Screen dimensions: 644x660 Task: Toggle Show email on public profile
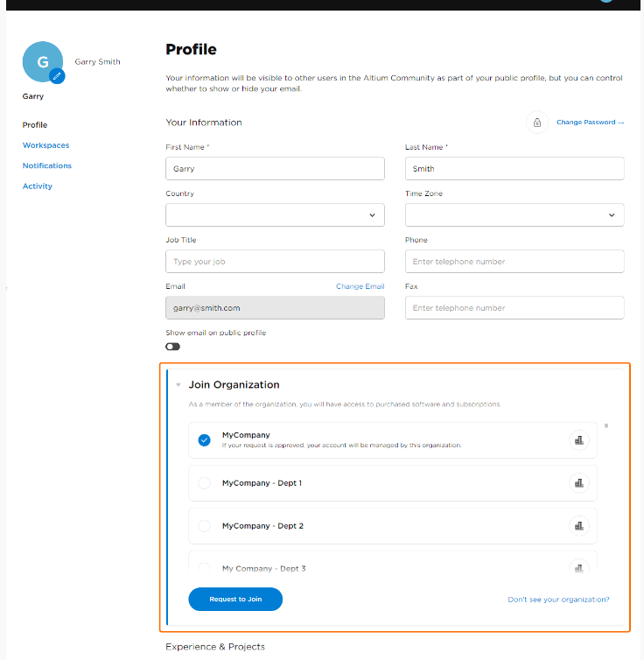coord(173,347)
